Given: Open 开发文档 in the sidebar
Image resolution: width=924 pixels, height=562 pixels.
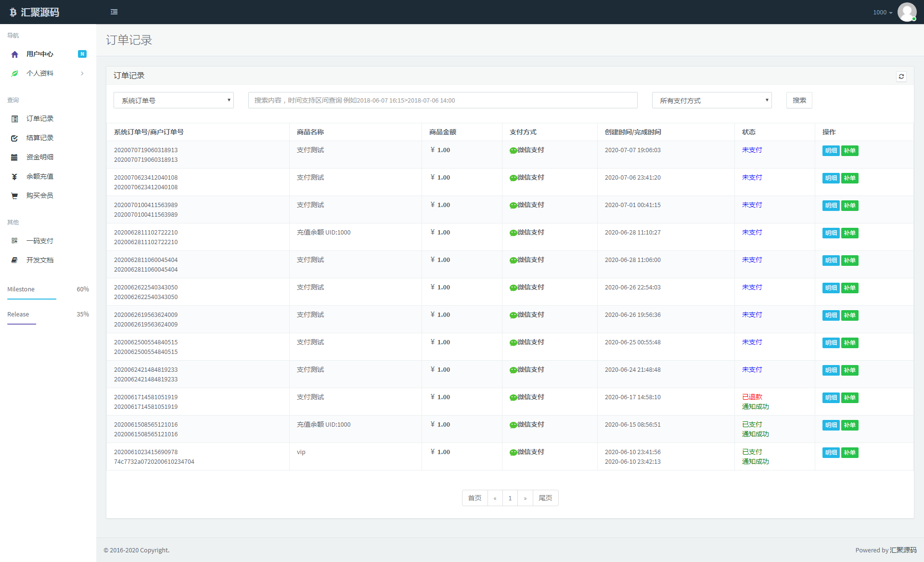Looking at the screenshot, I should coord(39,260).
